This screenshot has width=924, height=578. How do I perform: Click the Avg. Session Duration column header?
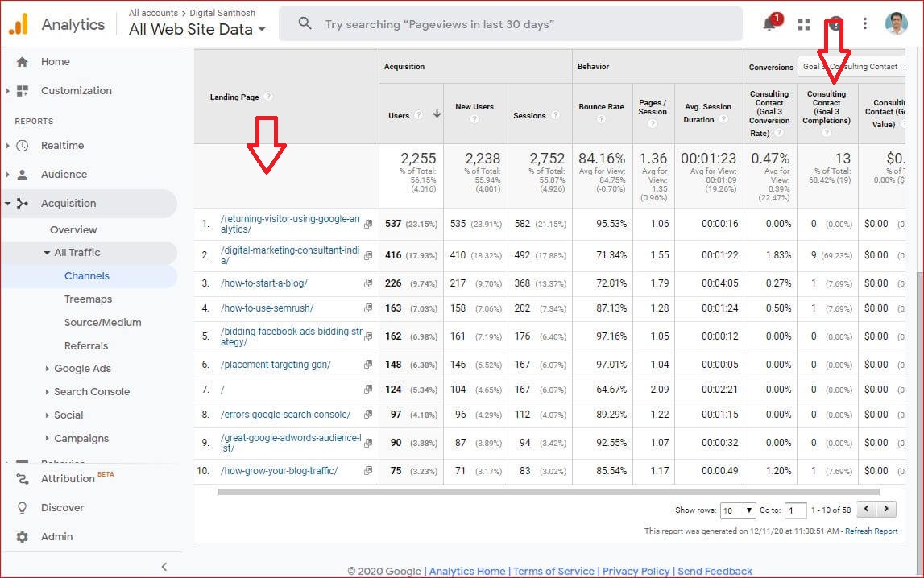tap(708, 113)
